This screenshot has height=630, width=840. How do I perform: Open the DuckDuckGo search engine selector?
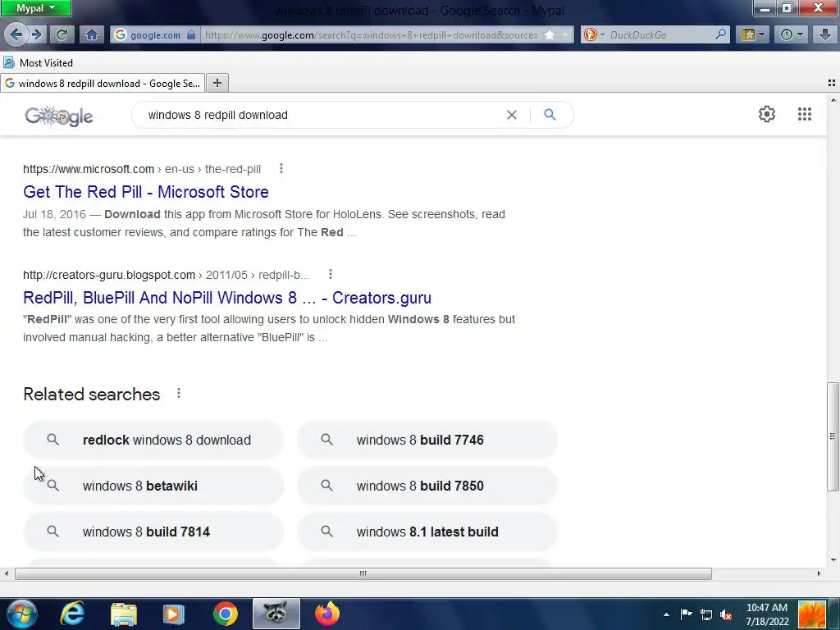tap(594, 34)
